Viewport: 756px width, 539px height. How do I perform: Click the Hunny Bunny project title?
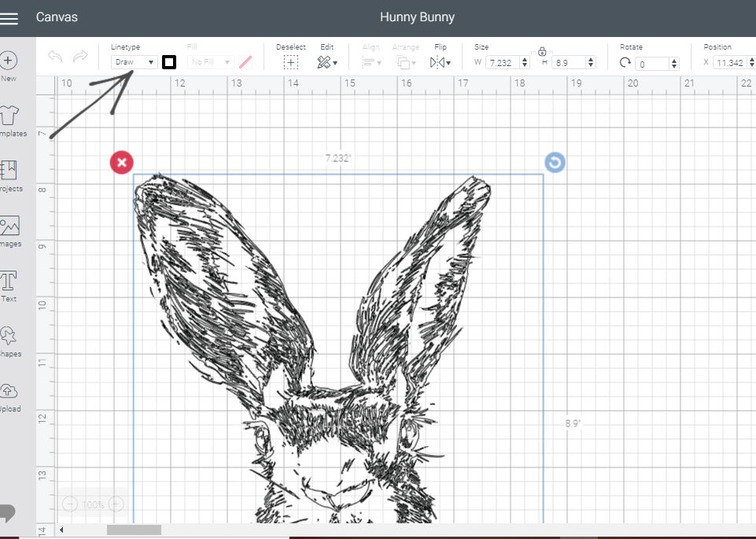point(417,17)
